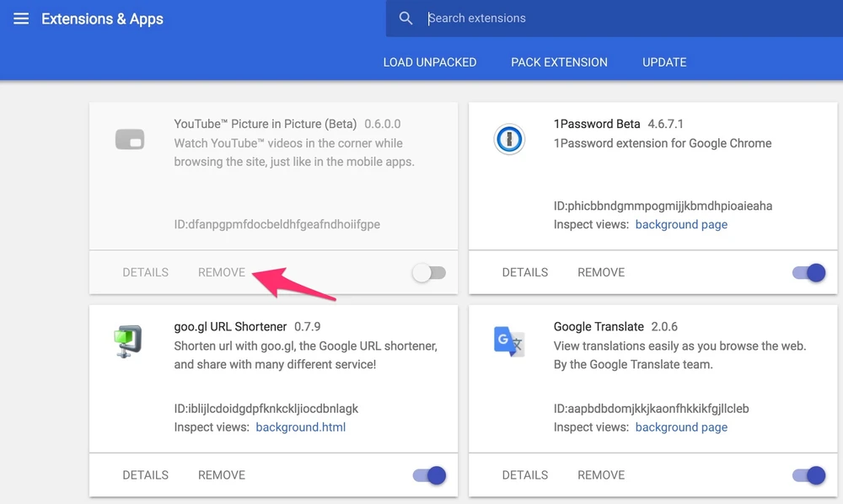Image resolution: width=843 pixels, height=504 pixels.
Task: Open 1Password background page inspect link
Action: [681, 225]
